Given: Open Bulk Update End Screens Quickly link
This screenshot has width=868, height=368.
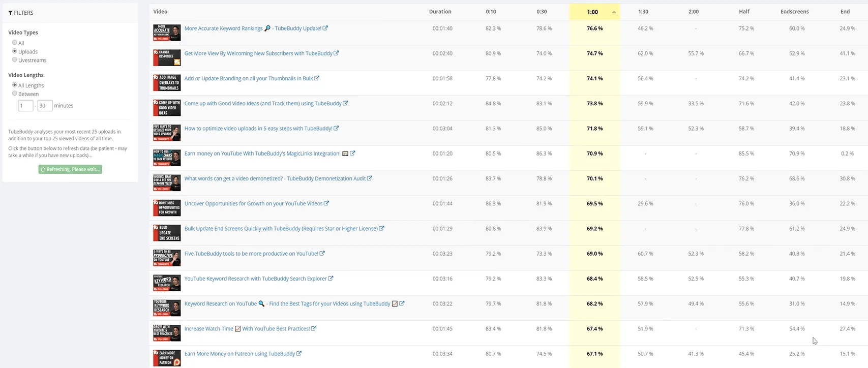Looking at the screenshot, I should click(x=281, y=229).
